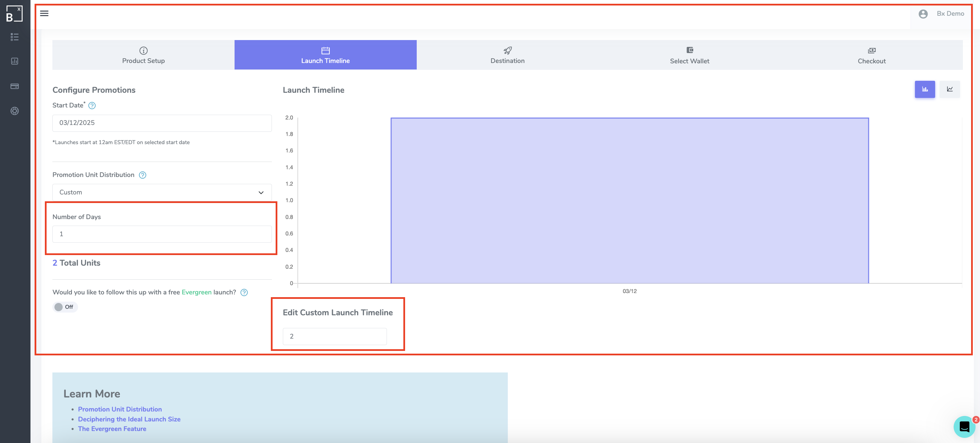Click Start Date help question icon

[x=92, y=106]
